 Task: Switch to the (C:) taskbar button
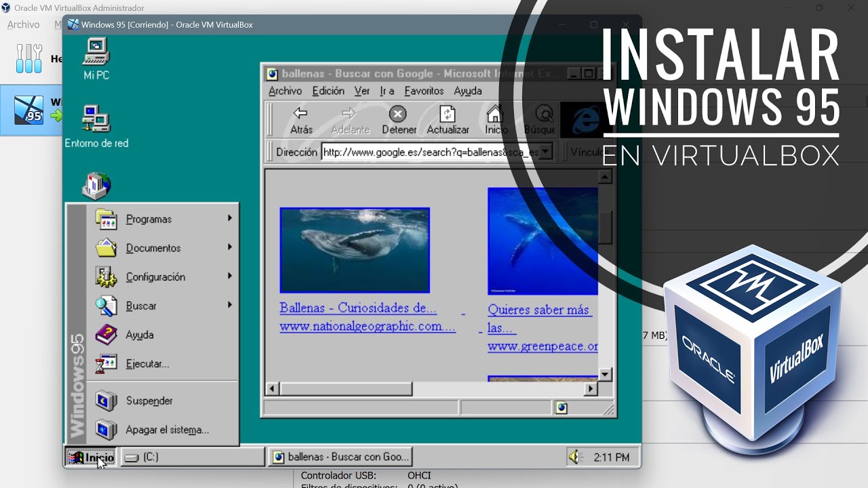193,457
